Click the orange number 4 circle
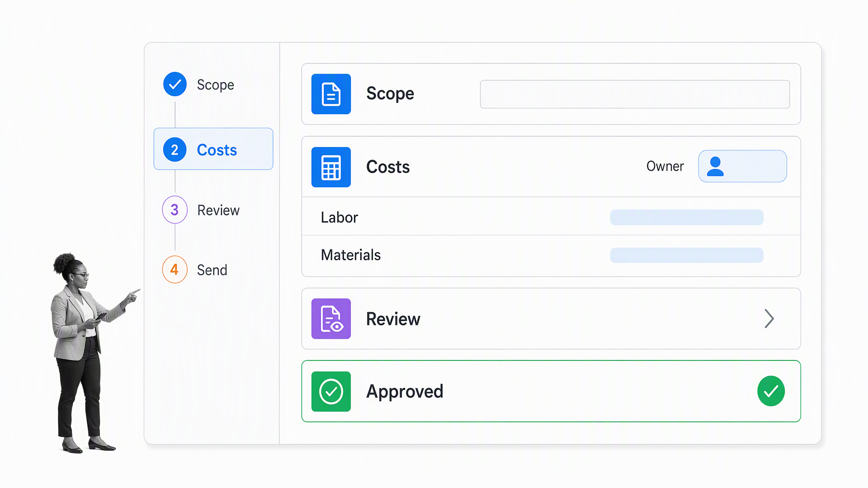This screenshot has width=868, height=488. [x=175, y=269]
